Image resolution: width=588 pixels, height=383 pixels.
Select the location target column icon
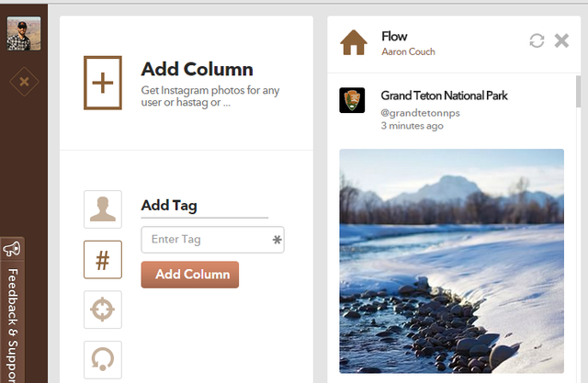point(103,310)
